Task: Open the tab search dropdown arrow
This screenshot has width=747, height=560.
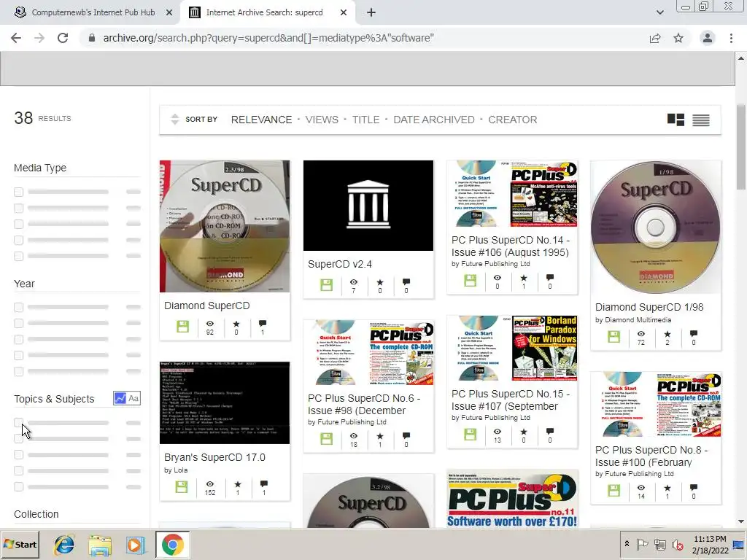Action: [x=659, y=12]
